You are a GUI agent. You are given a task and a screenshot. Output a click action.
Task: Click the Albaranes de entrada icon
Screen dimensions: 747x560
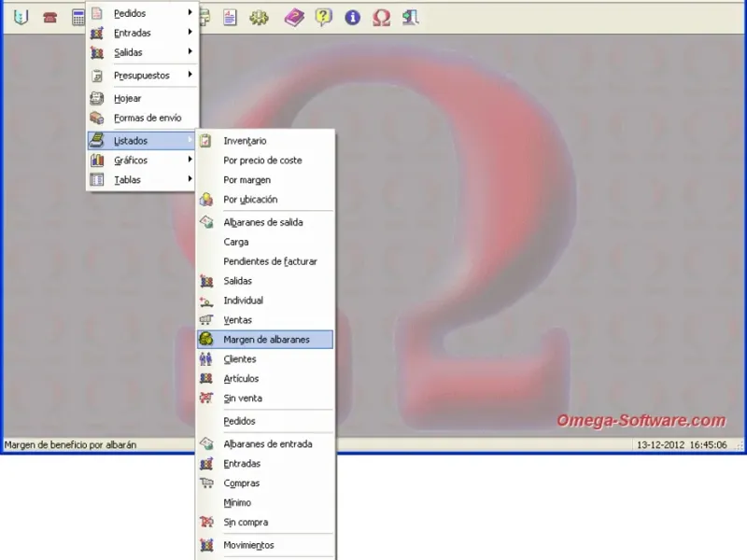point(206,444)
